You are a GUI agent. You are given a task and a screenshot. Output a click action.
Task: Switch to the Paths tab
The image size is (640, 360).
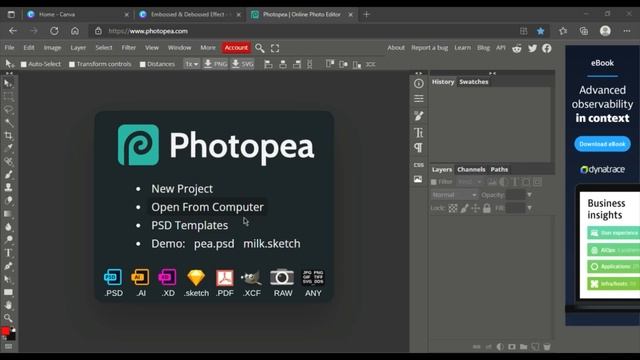499,169
